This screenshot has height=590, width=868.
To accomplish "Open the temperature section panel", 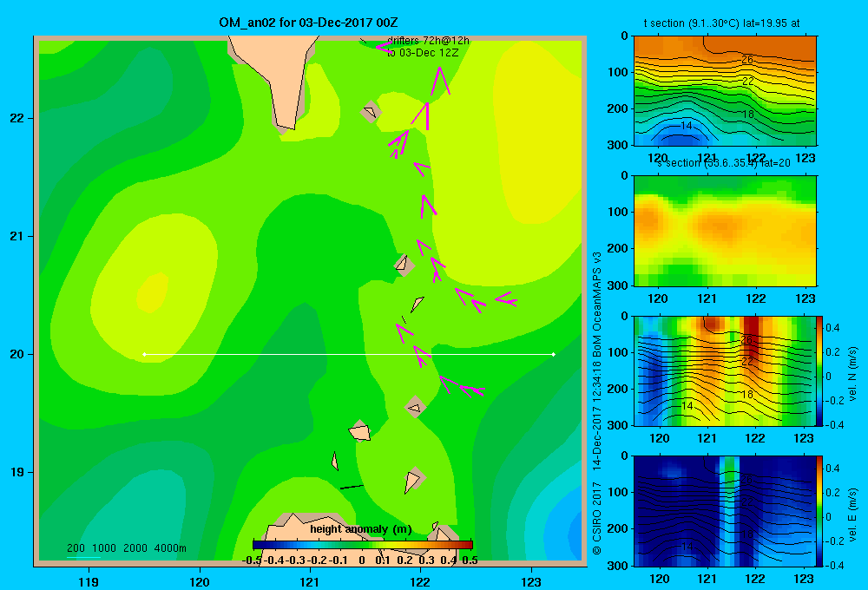I will coord(725,91).
